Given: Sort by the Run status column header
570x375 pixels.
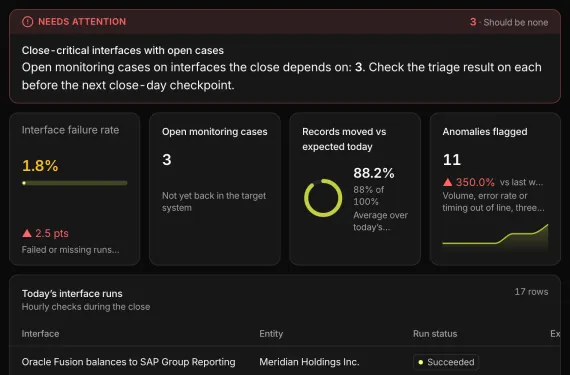Looking at the screenshot, I should coord(435,334).
